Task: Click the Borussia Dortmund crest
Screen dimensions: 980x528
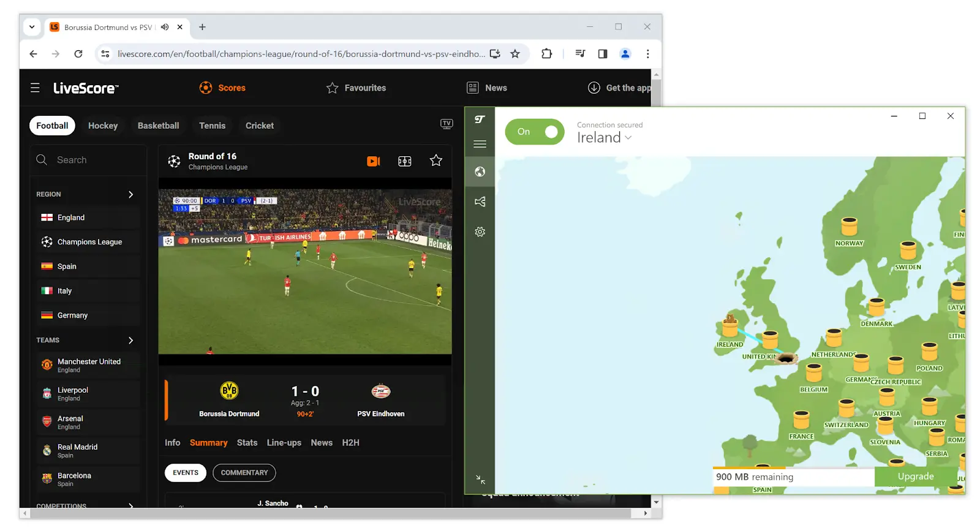Action: point(229,390)
